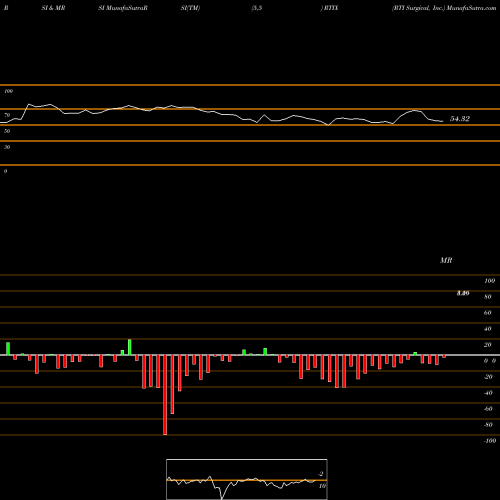Click the RSI value 54.32 label
Screen dimensions: 500x500
pos(460,119)
